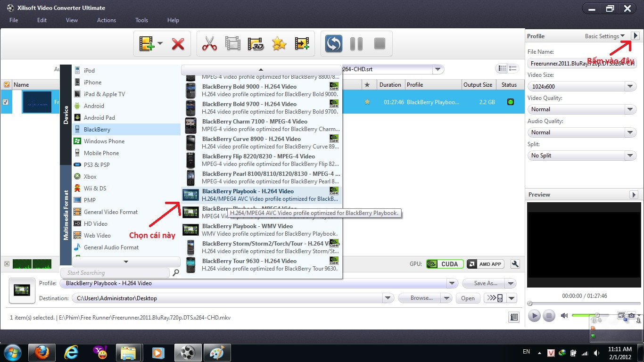The height and width of the screenshot is (362, 644).
Task: Click the preview film-star effects icon
Action: click(622, 315)
